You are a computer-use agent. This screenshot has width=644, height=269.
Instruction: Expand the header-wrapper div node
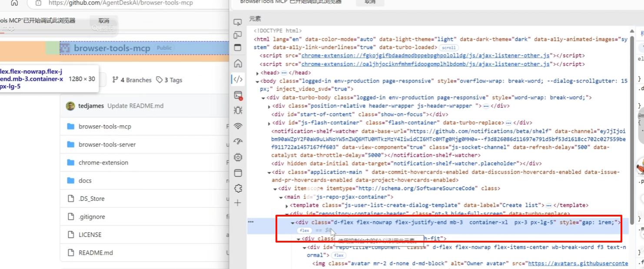269,106
